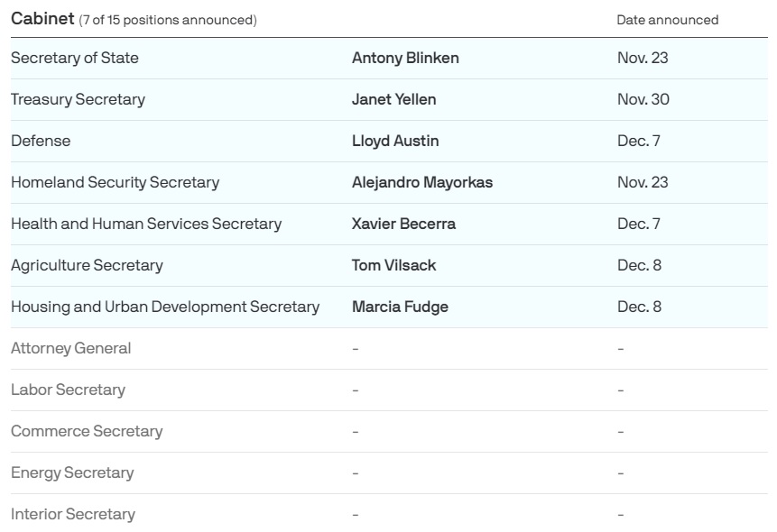Screen dimensions: 777x532
Task: Select the Secretary of State row label
Action: pyautogui.click(x=75, y=58)
